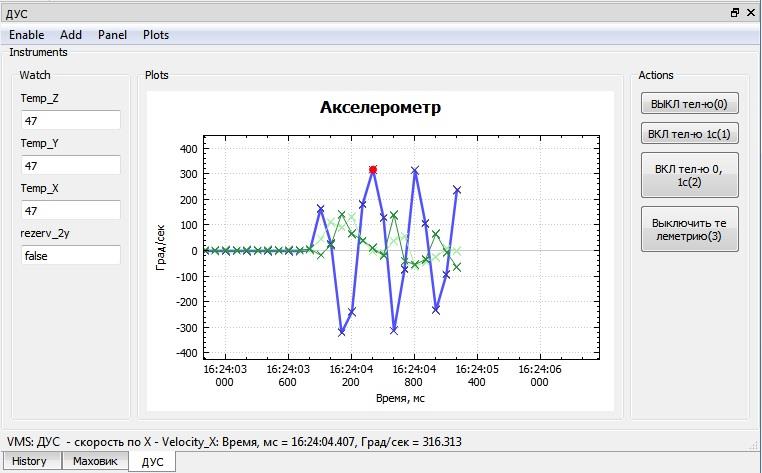Open the Plots menu
The image size is (762, 473).
click(x=156, y=35)
